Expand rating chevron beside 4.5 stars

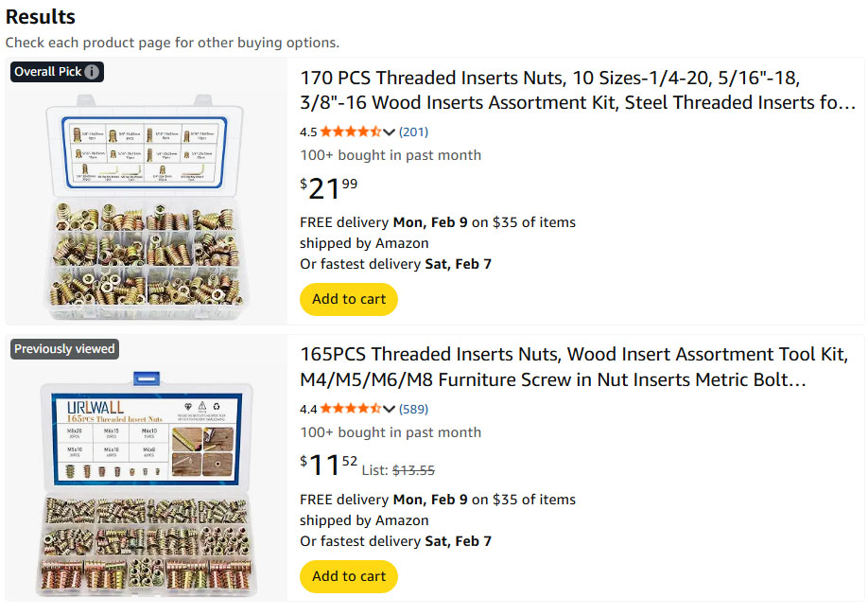389,132
